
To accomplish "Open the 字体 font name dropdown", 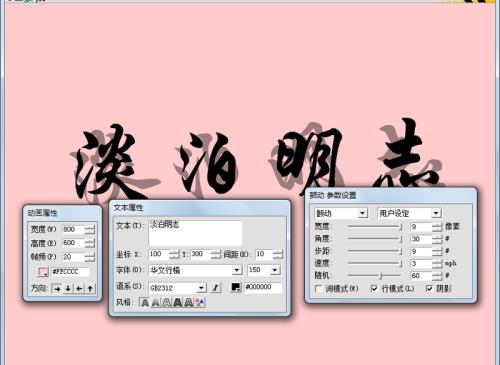I will tap(237, 270).
